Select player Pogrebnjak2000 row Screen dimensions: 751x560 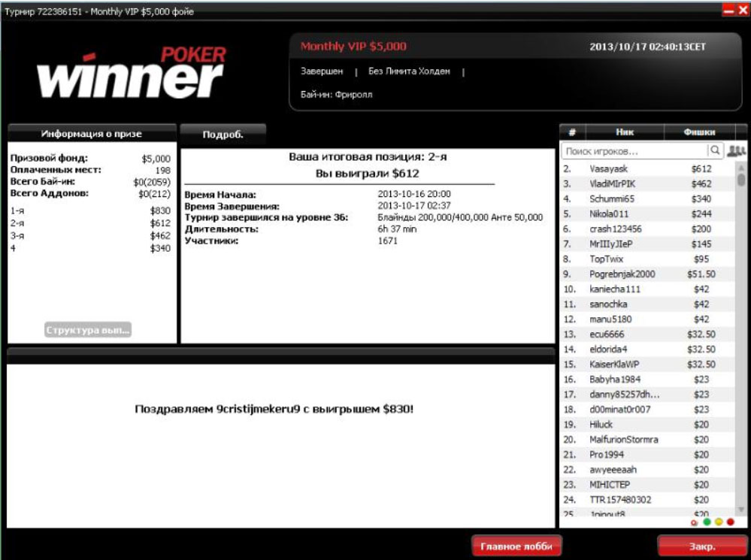(647, 274)
